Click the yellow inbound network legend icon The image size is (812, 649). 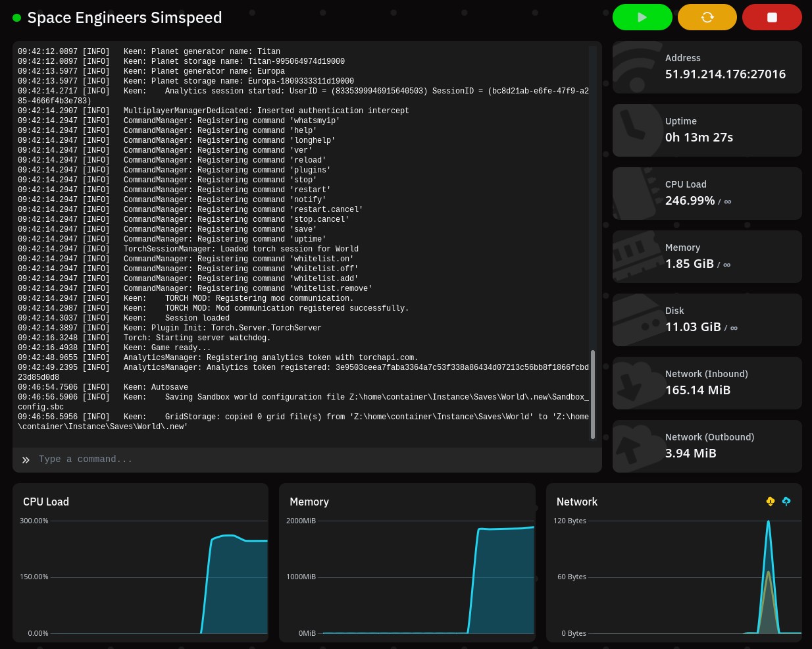771,502
